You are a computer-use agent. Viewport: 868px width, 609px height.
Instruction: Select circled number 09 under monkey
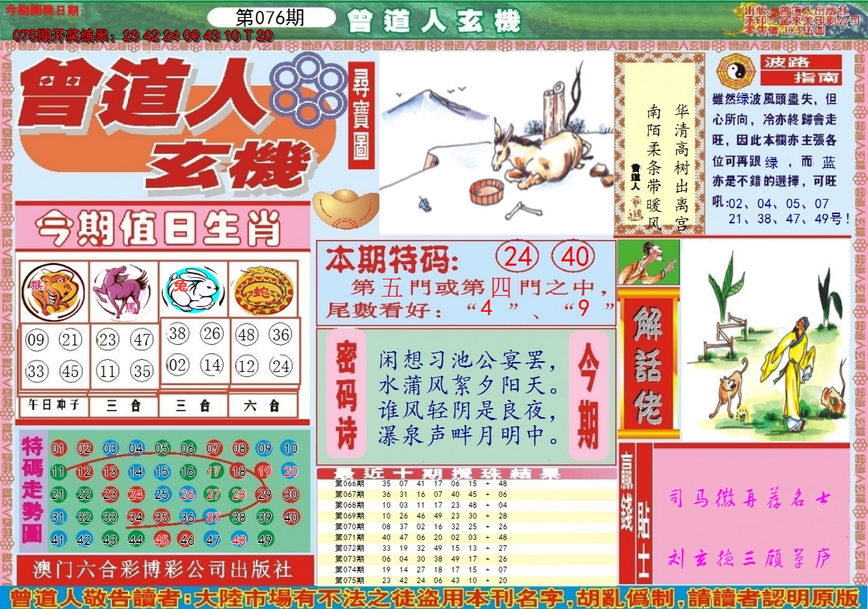coord(36,340)
